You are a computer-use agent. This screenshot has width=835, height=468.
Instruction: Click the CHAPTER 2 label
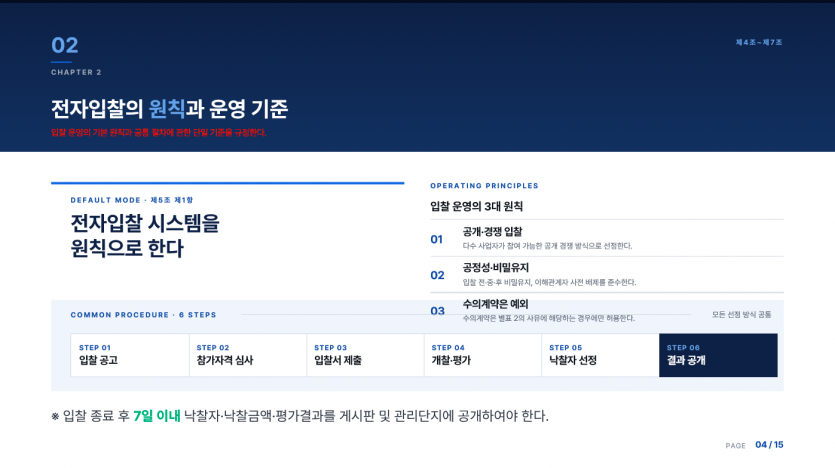coord(76,72)
